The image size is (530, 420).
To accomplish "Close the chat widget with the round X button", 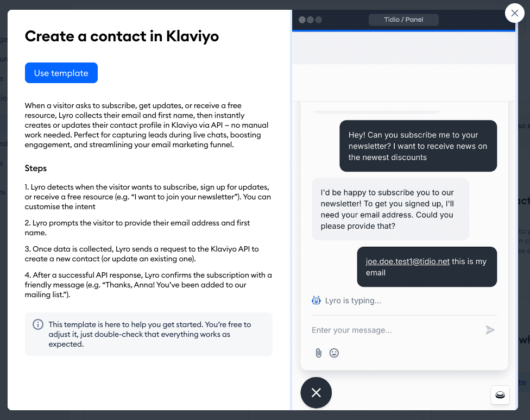I will pos(316,392).
